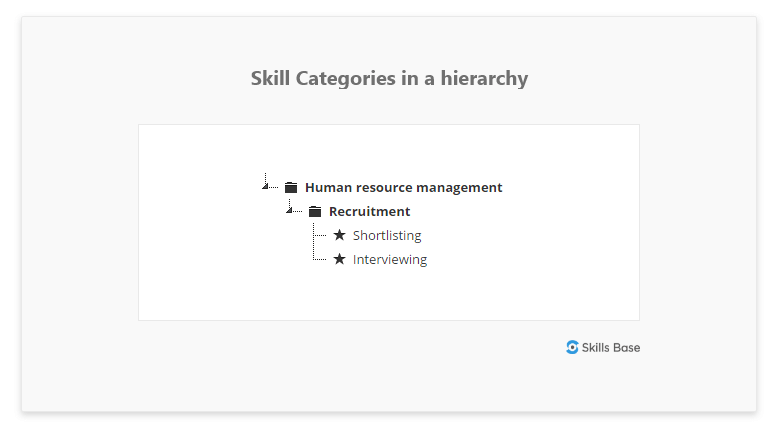Select the Human resource management label

click(403, 187)
